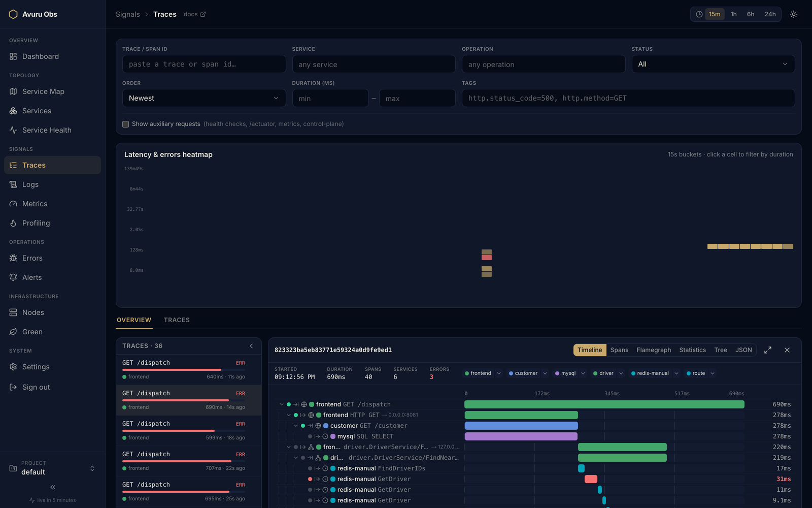Expand trace detail to fullscreen
This screenshot has width=812, height=508.
coord(768,350)
